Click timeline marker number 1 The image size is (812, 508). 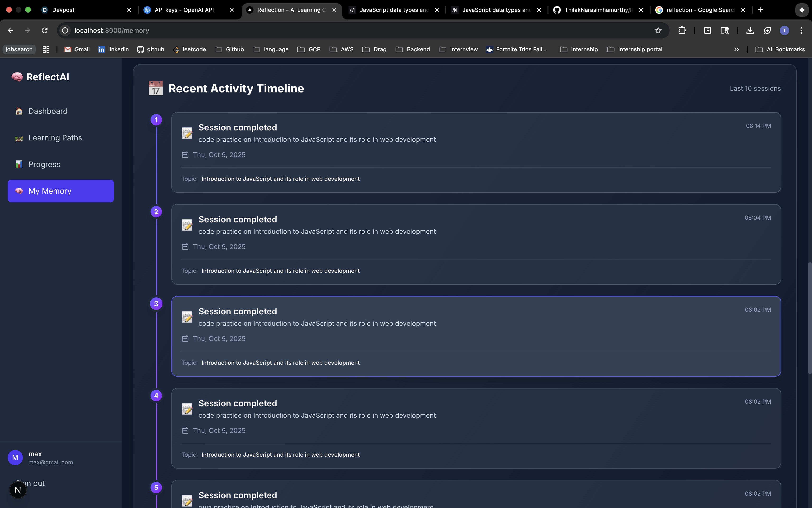[156, 120]
